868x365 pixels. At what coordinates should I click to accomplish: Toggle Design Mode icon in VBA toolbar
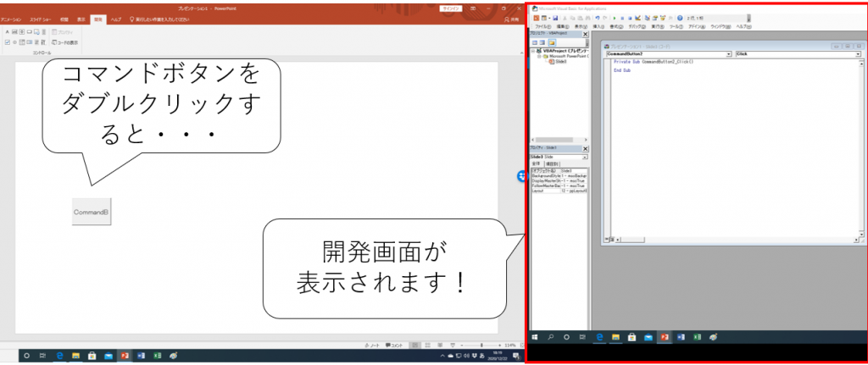click(x=637, y=19)
